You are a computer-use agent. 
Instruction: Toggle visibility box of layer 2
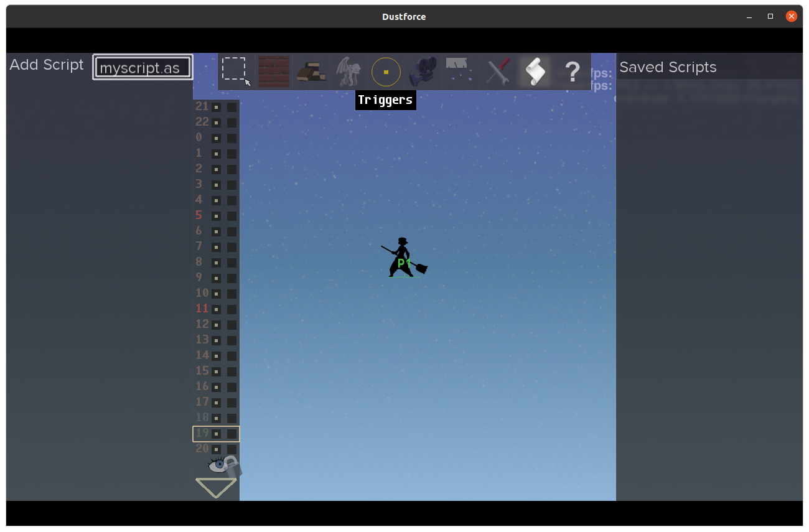tap(216, 169)
